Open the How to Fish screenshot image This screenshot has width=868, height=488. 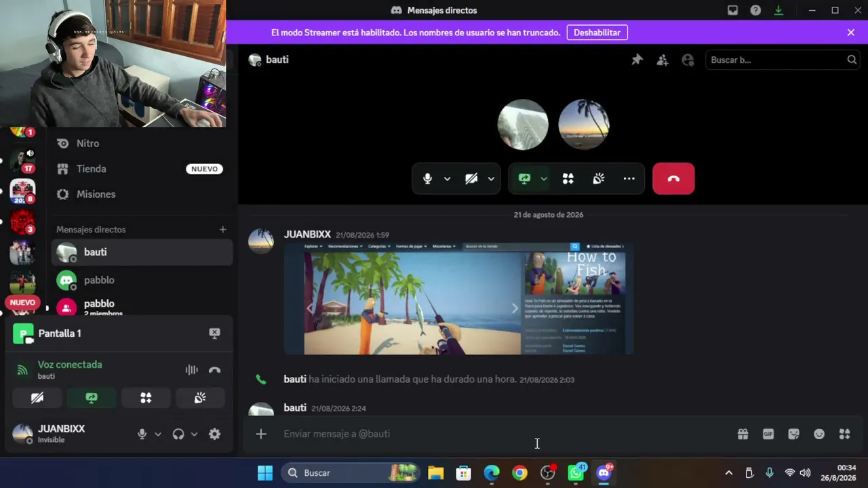click(458, 299)
